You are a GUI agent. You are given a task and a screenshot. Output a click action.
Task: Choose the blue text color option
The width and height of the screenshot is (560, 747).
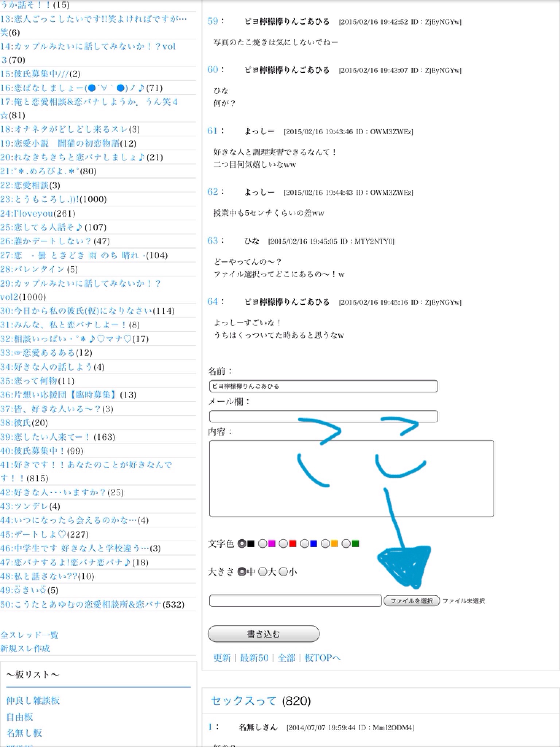pos(304,544)
